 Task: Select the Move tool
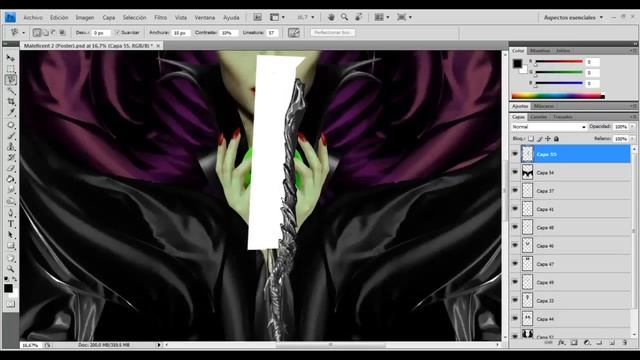point(11,58)
